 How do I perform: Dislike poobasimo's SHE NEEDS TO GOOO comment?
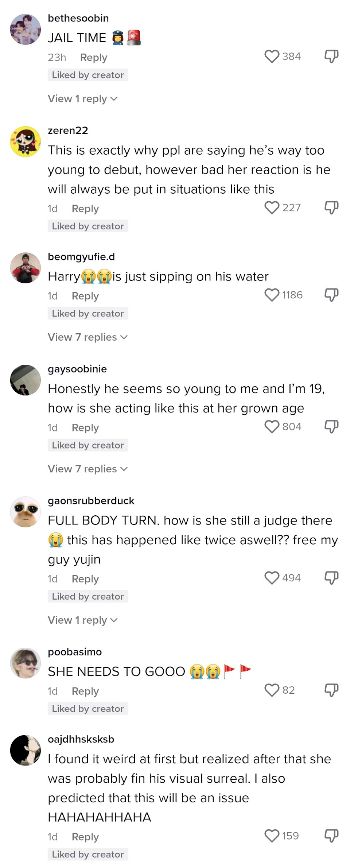331,690
